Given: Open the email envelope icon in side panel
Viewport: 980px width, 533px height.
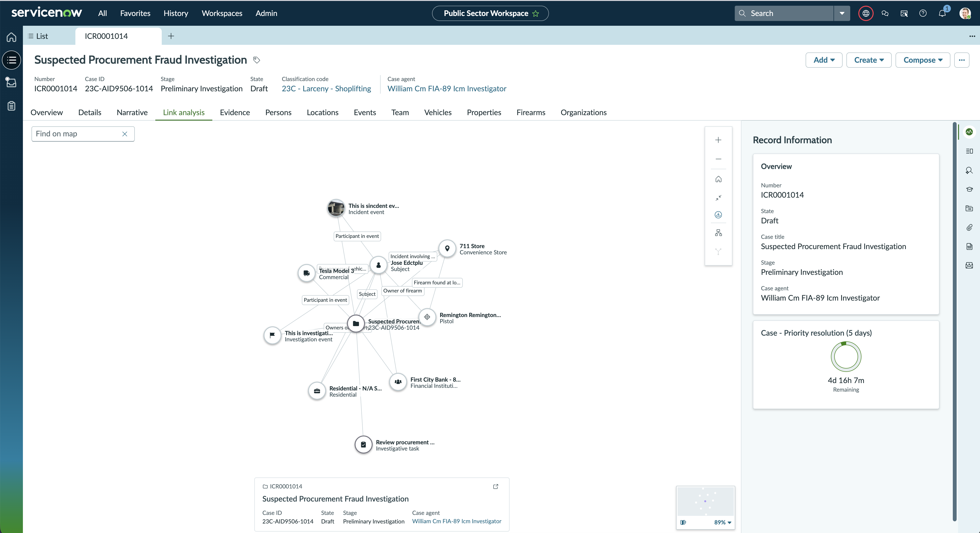Looking at the screenshot, I should [969, 265].
